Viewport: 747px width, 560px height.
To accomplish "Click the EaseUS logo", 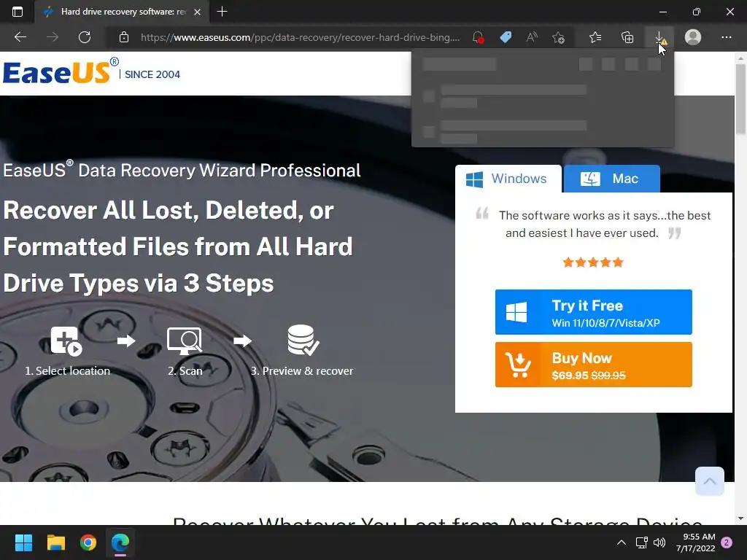I will point(61,72).
